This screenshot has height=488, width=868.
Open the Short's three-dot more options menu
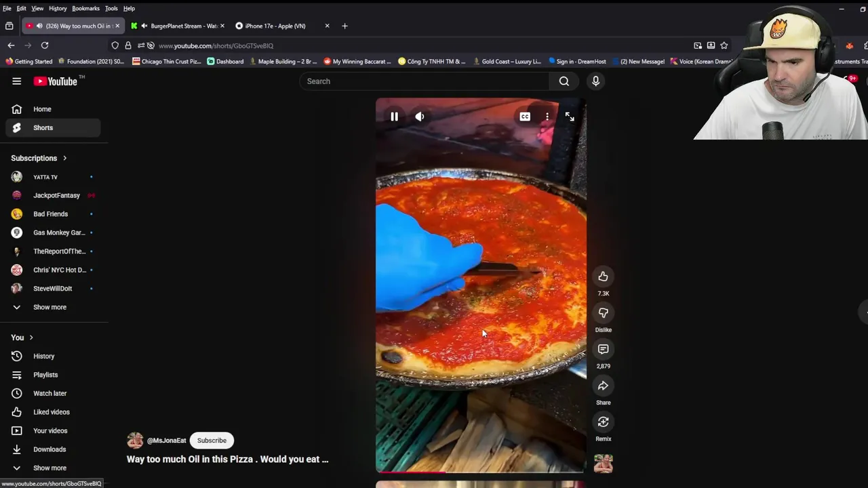(x=547, y=117)
